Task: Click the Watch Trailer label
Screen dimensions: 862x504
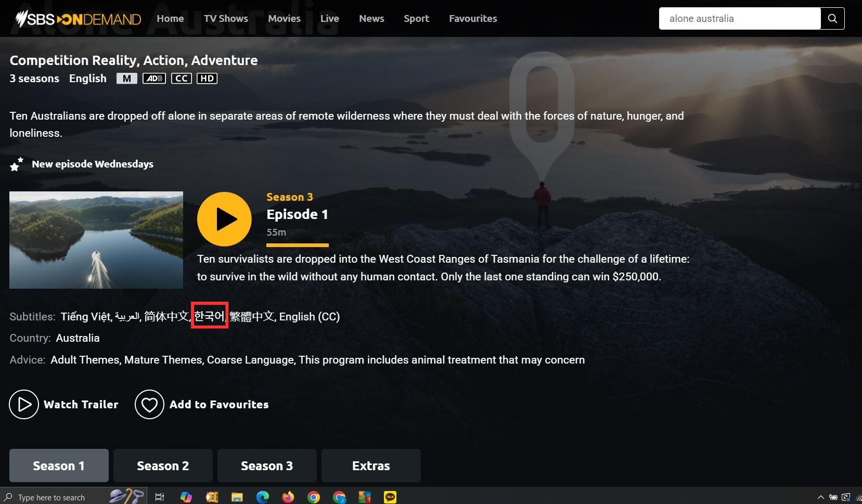Action: pos(81,405)
